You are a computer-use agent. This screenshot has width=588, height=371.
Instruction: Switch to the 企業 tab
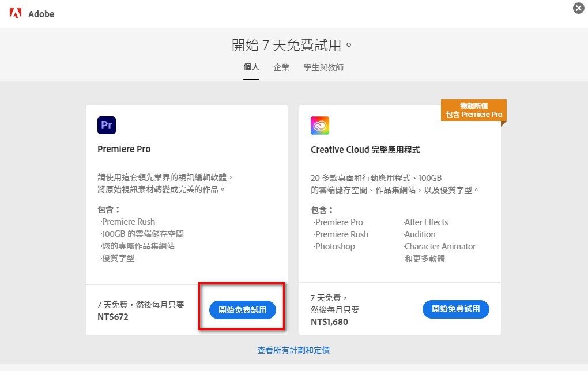(x=281, y=67)
